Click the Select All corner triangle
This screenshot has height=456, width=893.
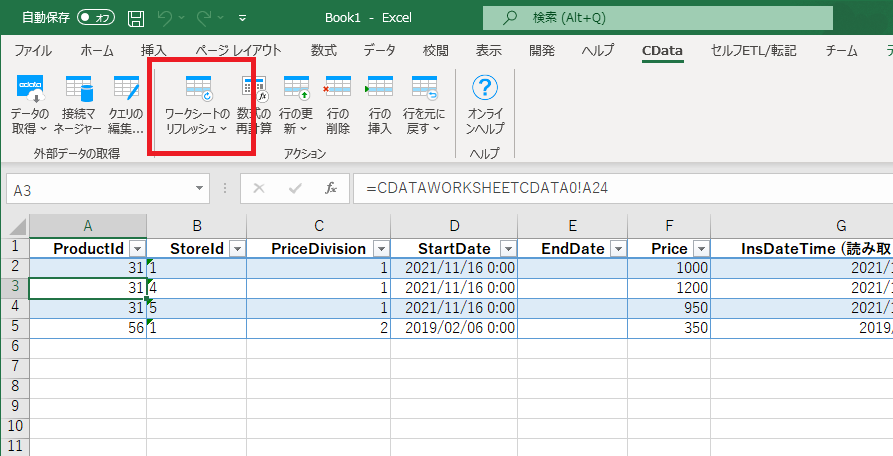click(x=17, y=227)
